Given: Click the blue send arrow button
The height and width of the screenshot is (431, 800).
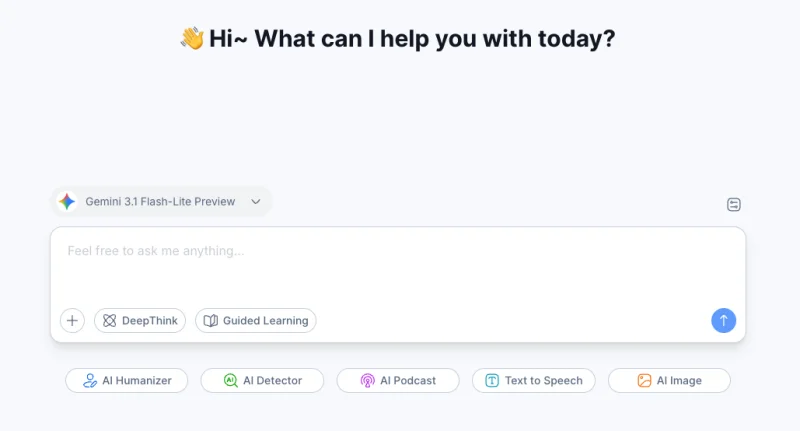Looking at the screenshot, I should (x=723, y=320).
